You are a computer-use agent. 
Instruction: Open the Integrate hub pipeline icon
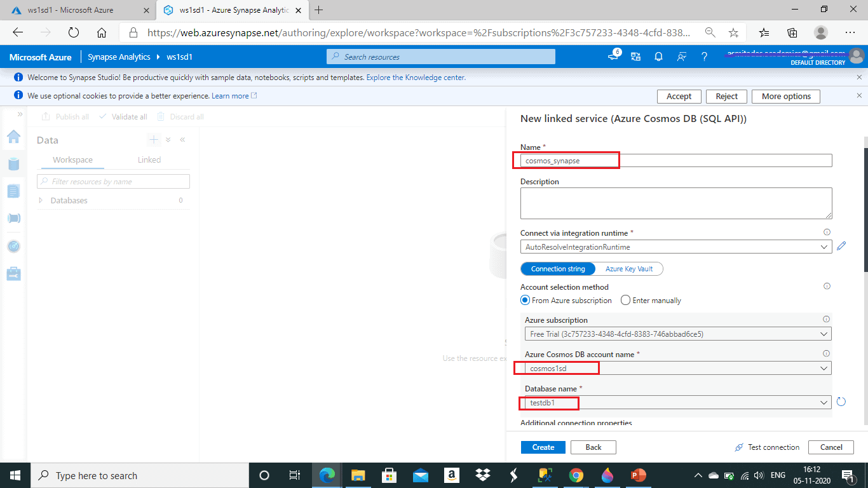13,219
